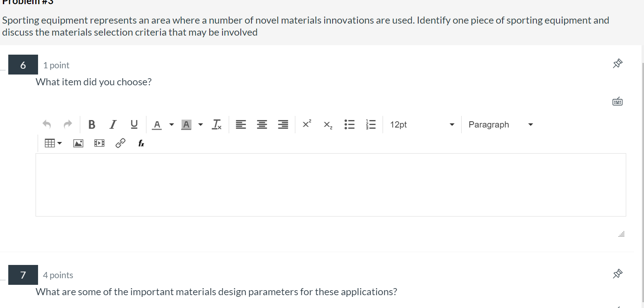This screenshot has height=308, width=644.
Task: Toggle underline formatting
Action: click(134, 125)
